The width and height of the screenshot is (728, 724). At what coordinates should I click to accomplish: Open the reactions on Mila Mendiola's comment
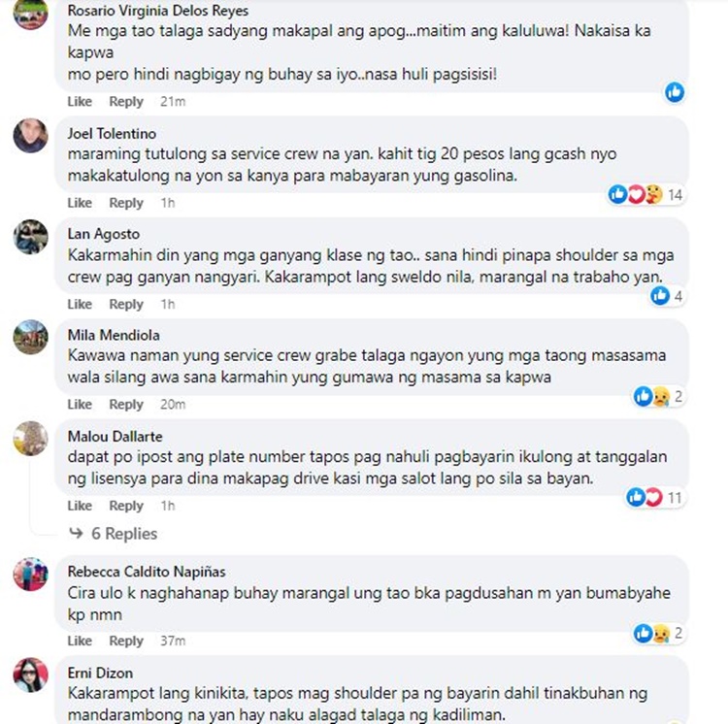tap(659, 396)
